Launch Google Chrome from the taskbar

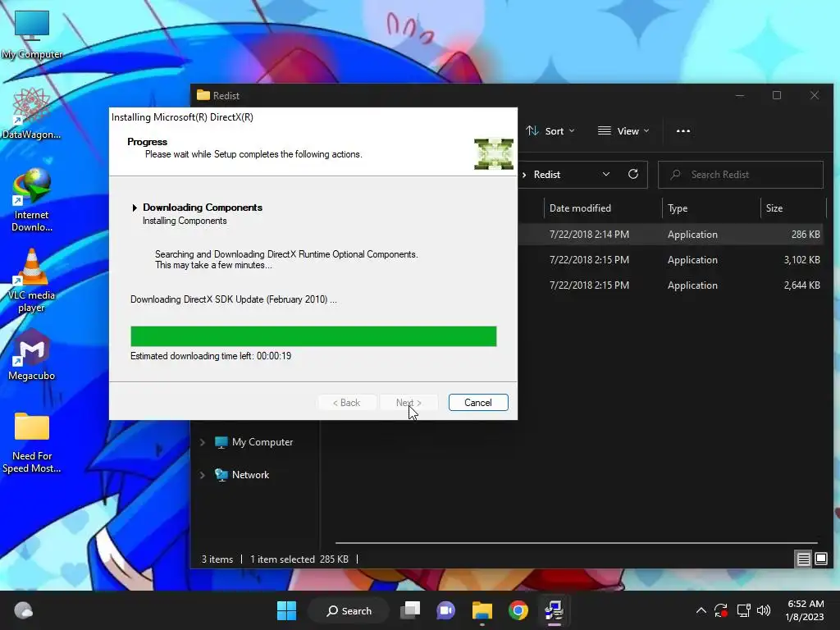coord(518,610)
